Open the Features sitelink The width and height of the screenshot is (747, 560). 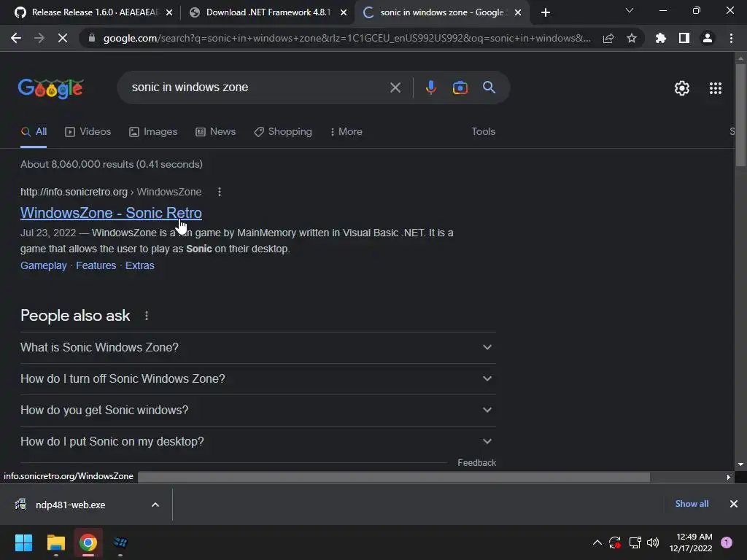[x=96, y=265]
